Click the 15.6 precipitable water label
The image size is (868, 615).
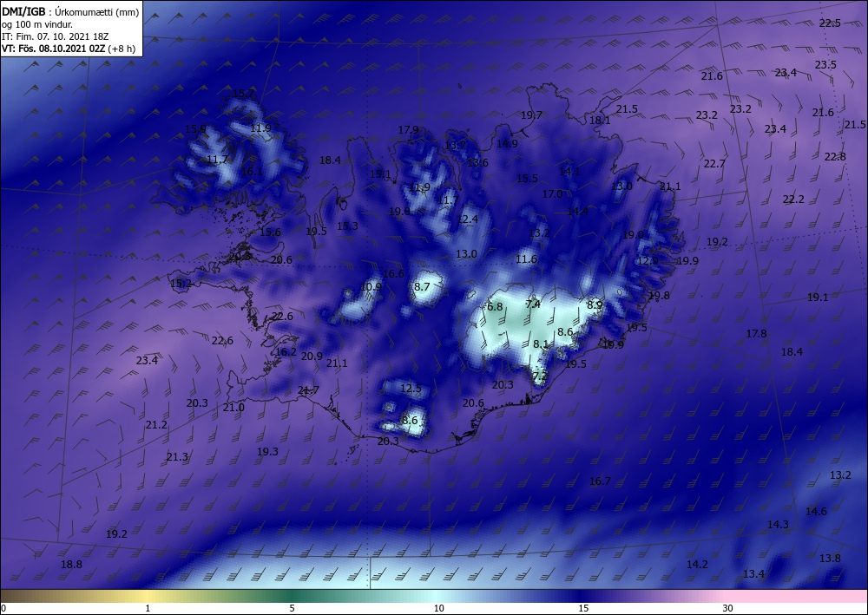point(270,232)
